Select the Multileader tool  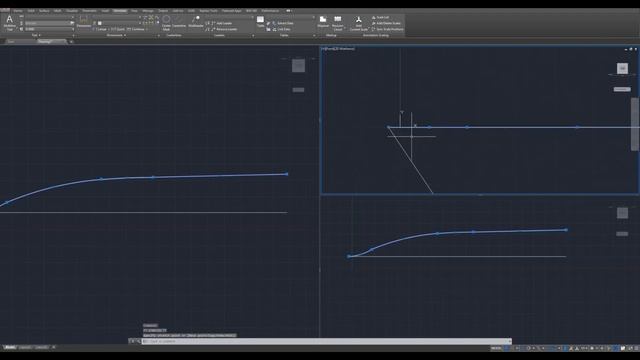[196, 22]
